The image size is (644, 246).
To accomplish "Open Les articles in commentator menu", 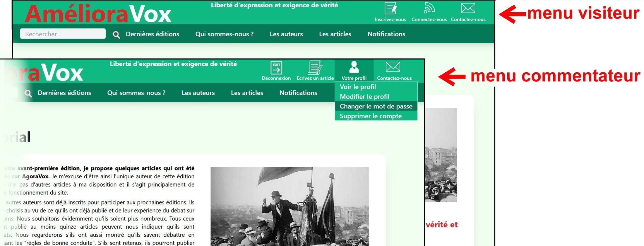I will click(247, 93).
